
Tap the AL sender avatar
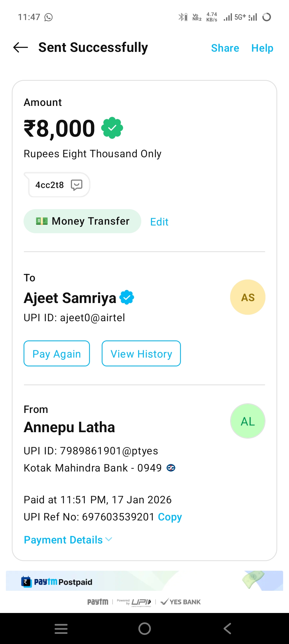tap(248, 421)
